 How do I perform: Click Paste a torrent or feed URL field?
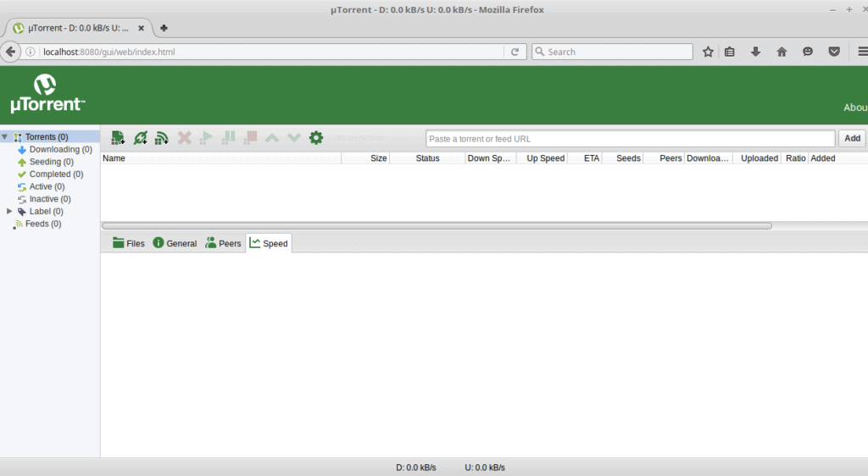tap(631, 139)
